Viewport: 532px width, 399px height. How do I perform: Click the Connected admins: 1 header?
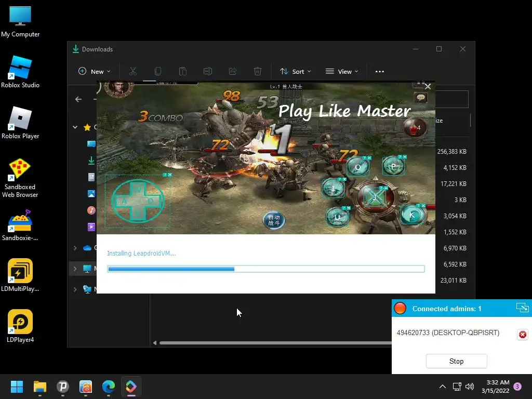[446, 309]
